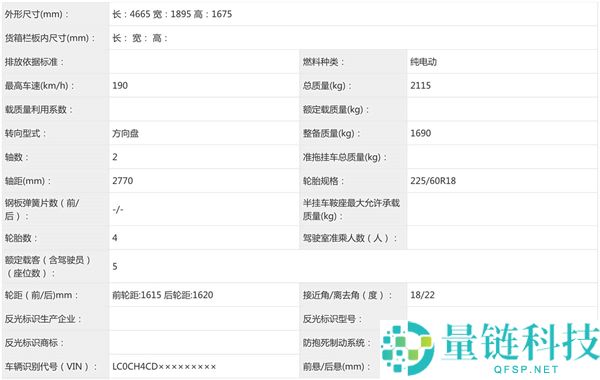Select the steering value 方向盘
The width and height of the screenshot is (600, 380).
pyautogui.click(x=126, y=134)
